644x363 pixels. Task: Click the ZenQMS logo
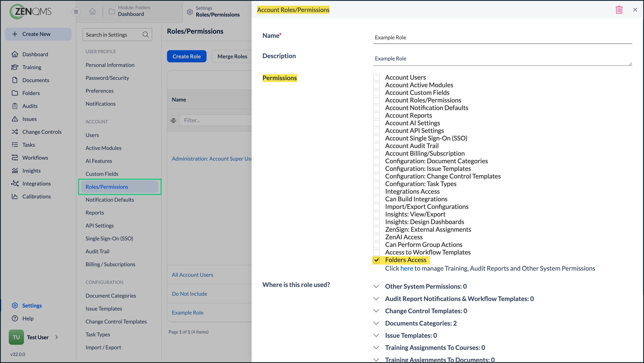(x=30, y=11)
